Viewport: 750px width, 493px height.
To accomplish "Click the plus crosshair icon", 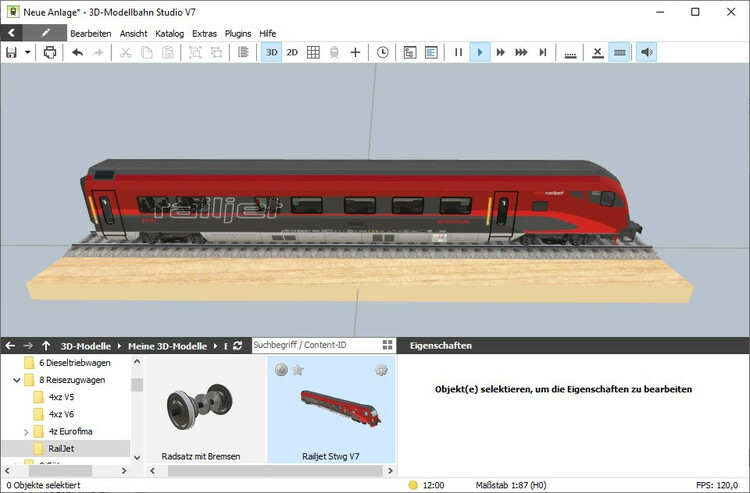I will click(355, 52).
